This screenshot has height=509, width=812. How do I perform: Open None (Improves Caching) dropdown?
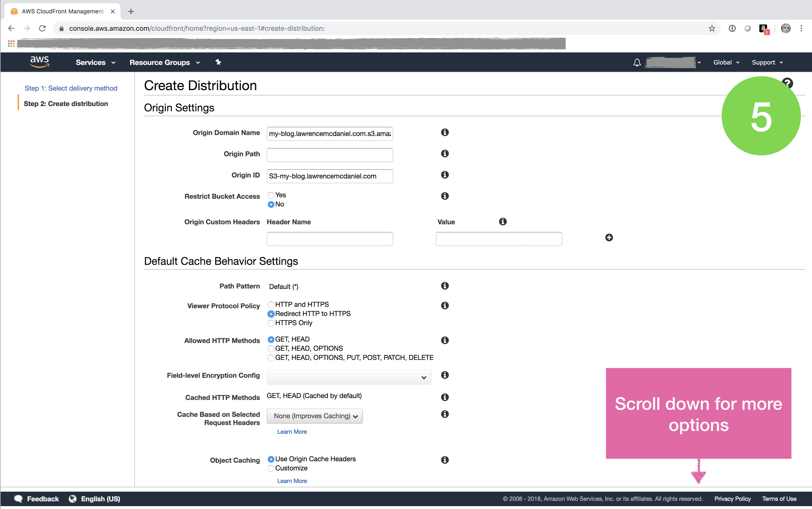pos(315,416)
